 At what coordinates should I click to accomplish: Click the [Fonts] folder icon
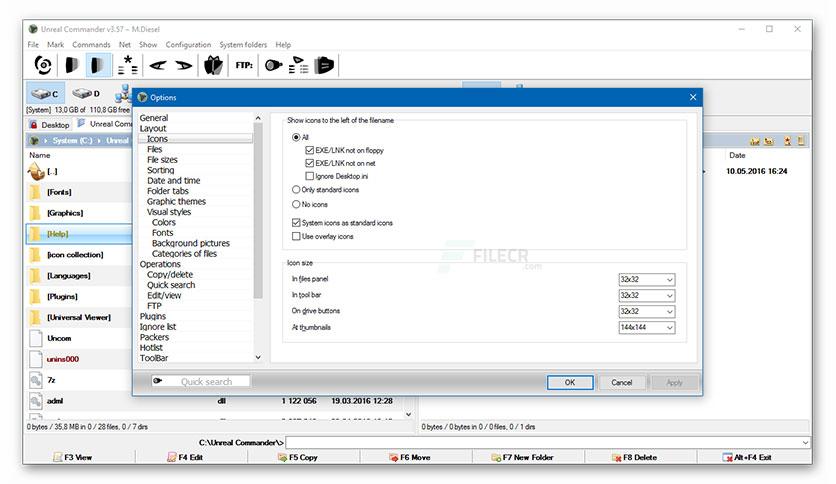[x=35, y=192]
